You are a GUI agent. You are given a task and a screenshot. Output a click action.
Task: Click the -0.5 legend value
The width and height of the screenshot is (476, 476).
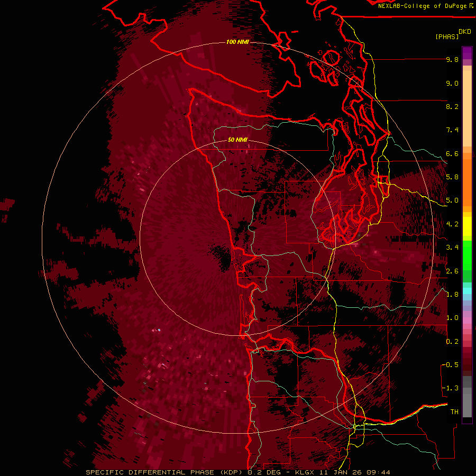[450, 365]
